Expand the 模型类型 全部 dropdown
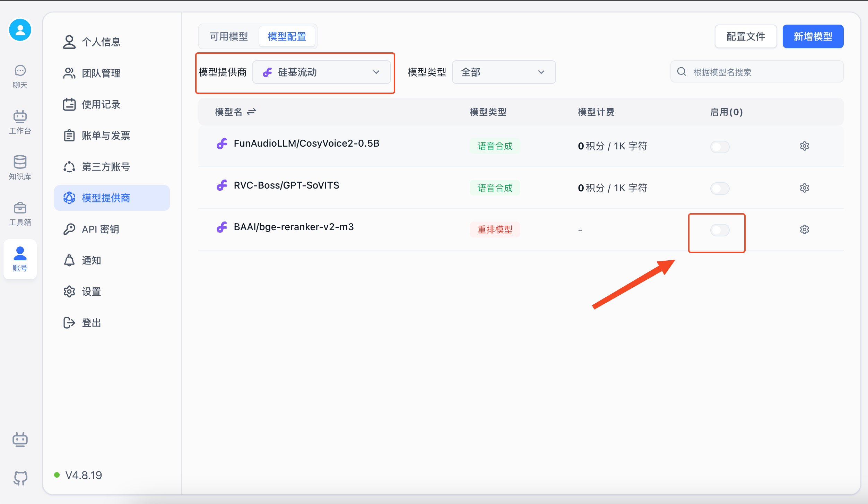The width and height of the screenshot is (868, 504). (503, 72)
